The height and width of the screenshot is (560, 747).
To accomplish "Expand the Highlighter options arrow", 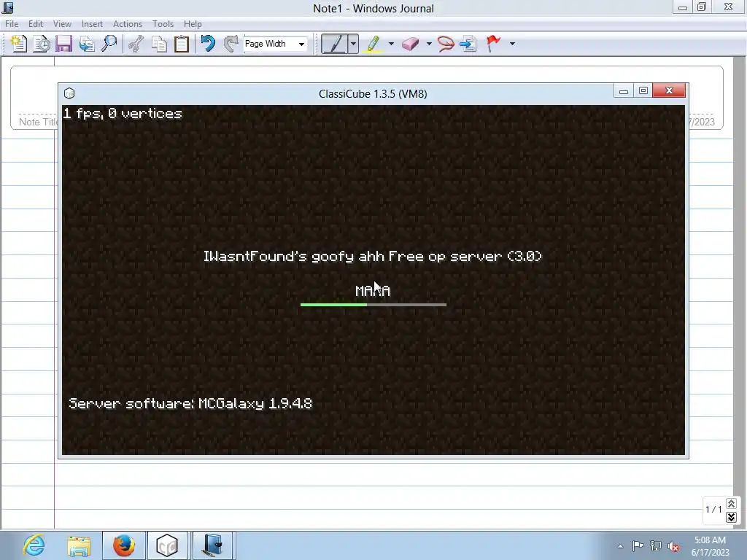I will 391,44.
